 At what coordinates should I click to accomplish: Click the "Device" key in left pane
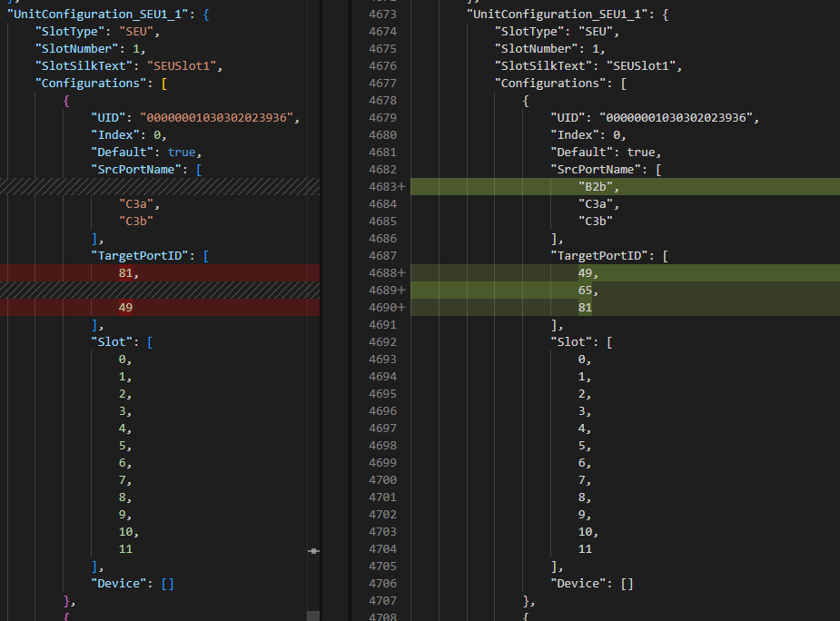tap(121, 584)
